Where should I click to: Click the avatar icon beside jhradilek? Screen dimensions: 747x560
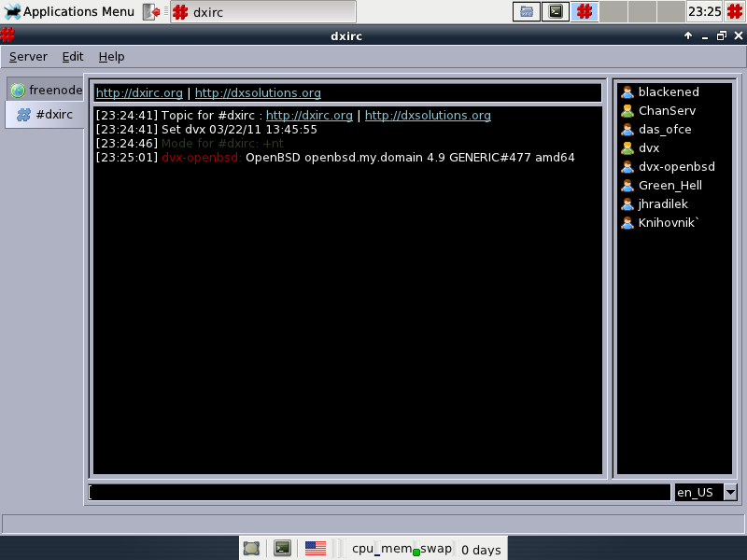(627, 203)
